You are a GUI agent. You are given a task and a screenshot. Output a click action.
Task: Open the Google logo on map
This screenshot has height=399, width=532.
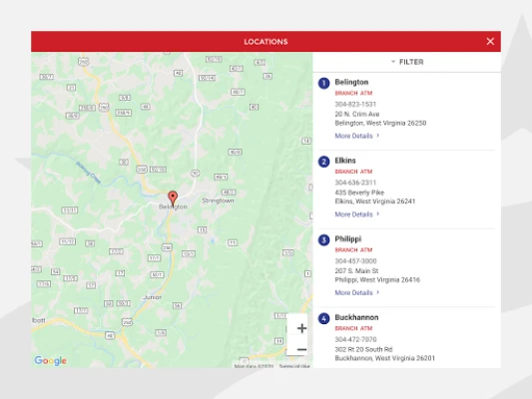coord(50,361)
